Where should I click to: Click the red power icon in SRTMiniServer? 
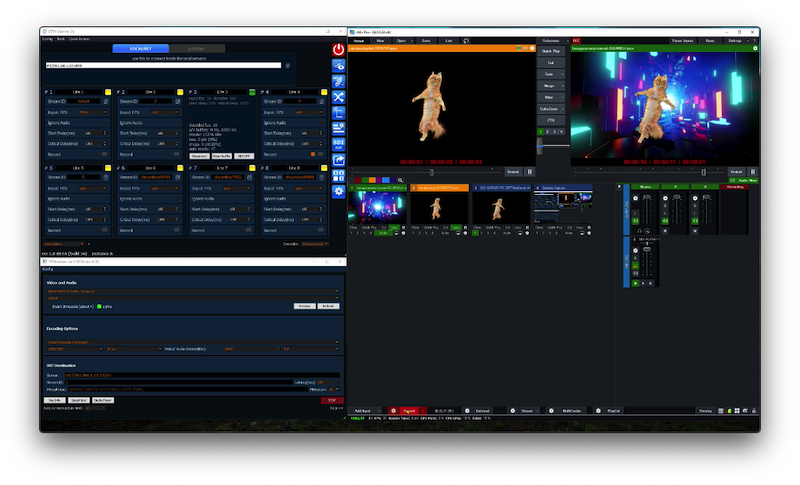point(338,49)
